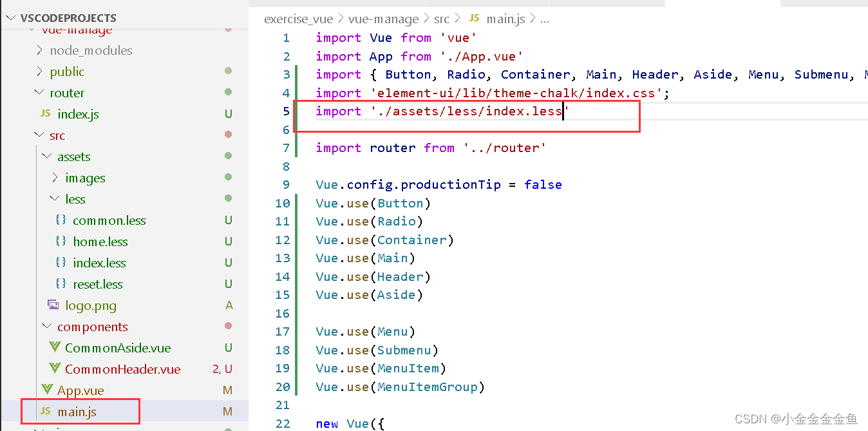Collapse the VSCODEPROJECTS root folder chevron

[11, 18]
